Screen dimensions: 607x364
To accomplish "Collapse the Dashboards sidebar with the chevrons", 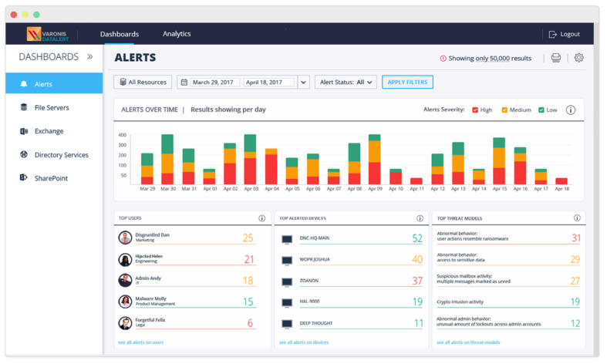I will [89, 56].
